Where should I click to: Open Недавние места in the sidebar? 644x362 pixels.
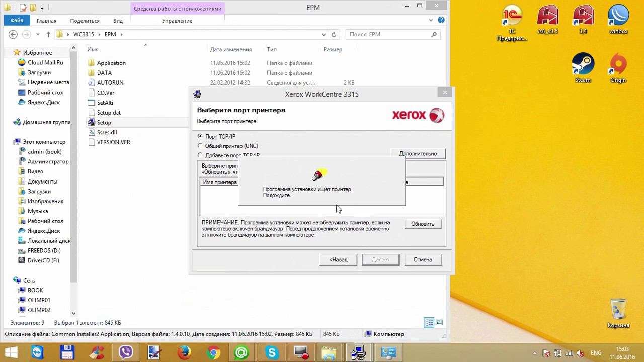(x=48, y=82)
